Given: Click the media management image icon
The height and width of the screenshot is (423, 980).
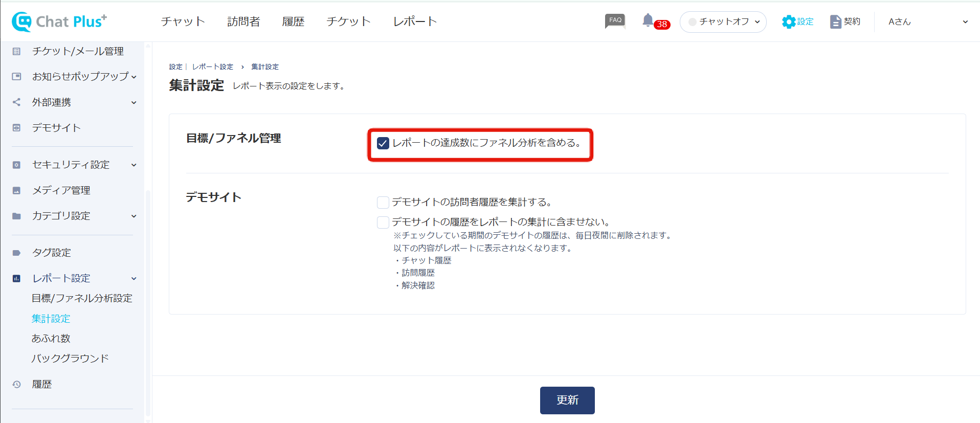Looking at the screenshot, I should tap(16, 190).
